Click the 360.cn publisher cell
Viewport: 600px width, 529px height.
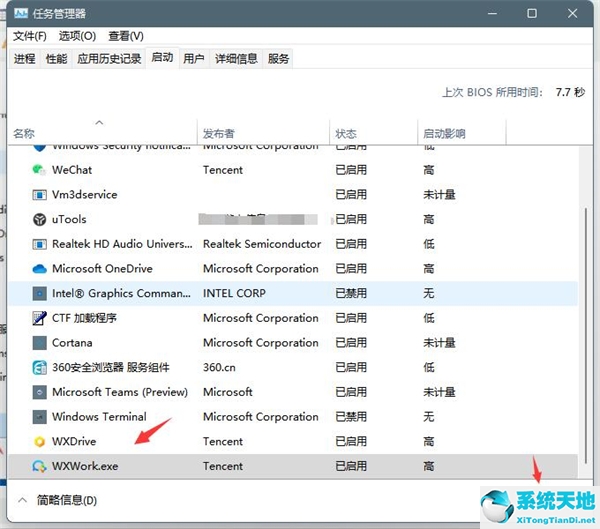219,367
